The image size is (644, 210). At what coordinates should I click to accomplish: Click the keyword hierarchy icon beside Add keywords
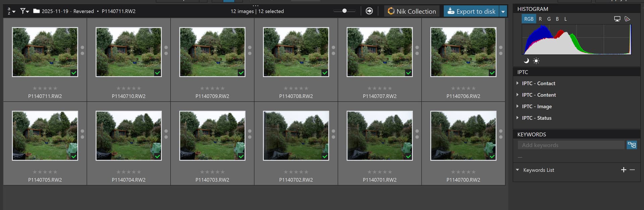coord(632,145)
